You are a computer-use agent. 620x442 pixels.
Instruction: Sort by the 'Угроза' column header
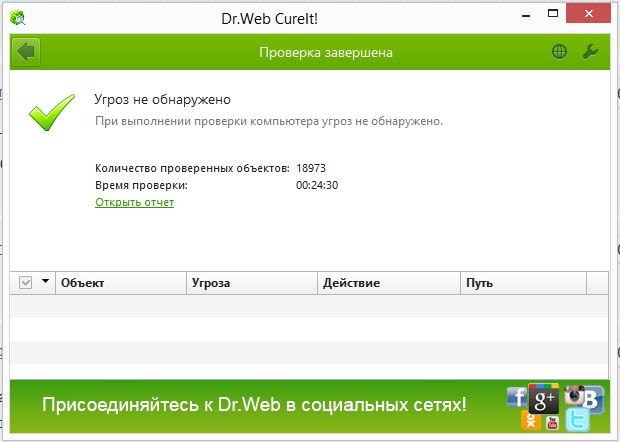click(x=252, y=283)
